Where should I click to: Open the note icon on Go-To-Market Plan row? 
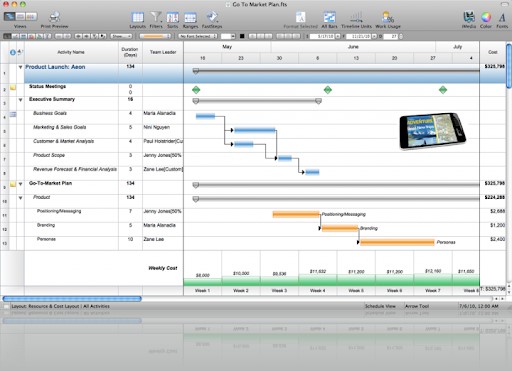(13, 184)
